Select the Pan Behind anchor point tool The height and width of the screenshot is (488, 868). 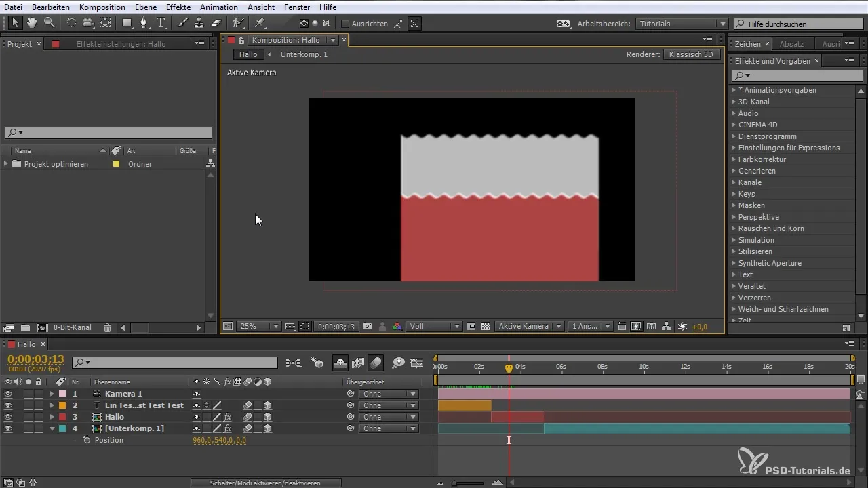(105, 23)
